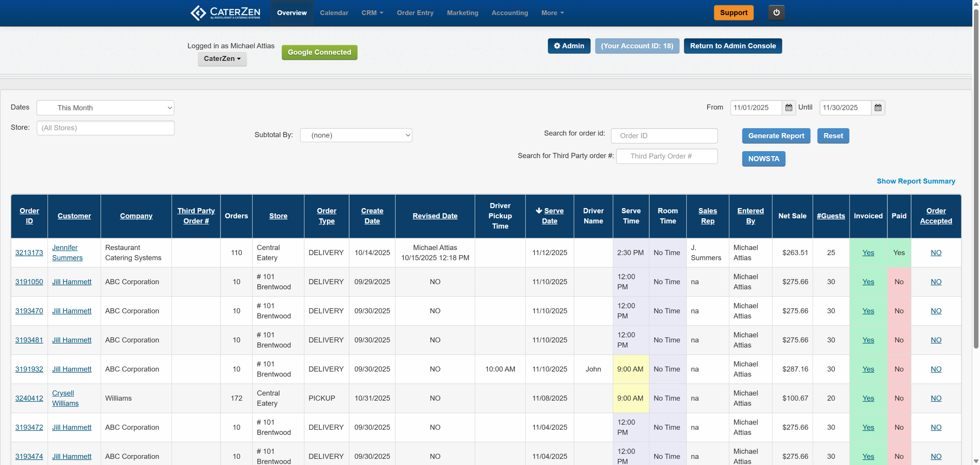Image resolution: width=980 pixels, height=465 pixels.
Task: Click the orange Support button
Action: [x=733, y=13]
